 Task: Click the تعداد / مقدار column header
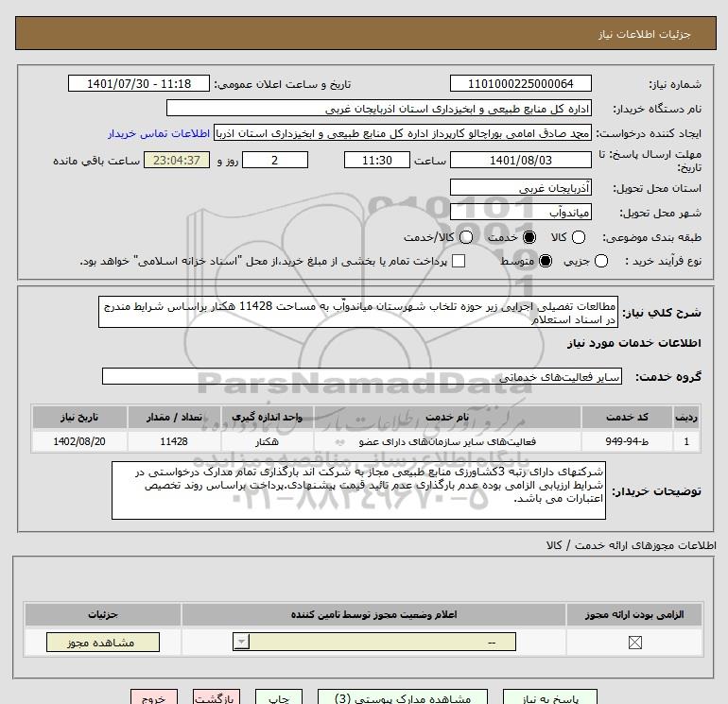pyautogui.click(x=174, y=417)
